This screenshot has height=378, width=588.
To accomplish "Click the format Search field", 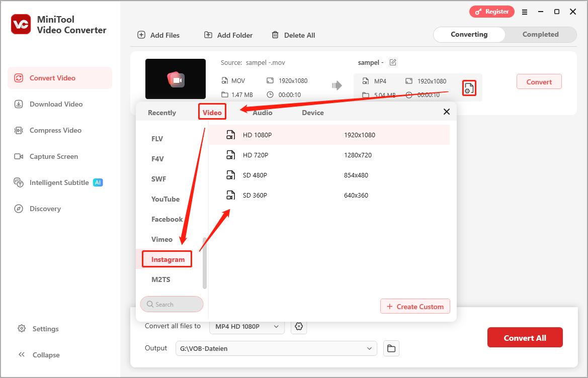I will coord(172,304).
